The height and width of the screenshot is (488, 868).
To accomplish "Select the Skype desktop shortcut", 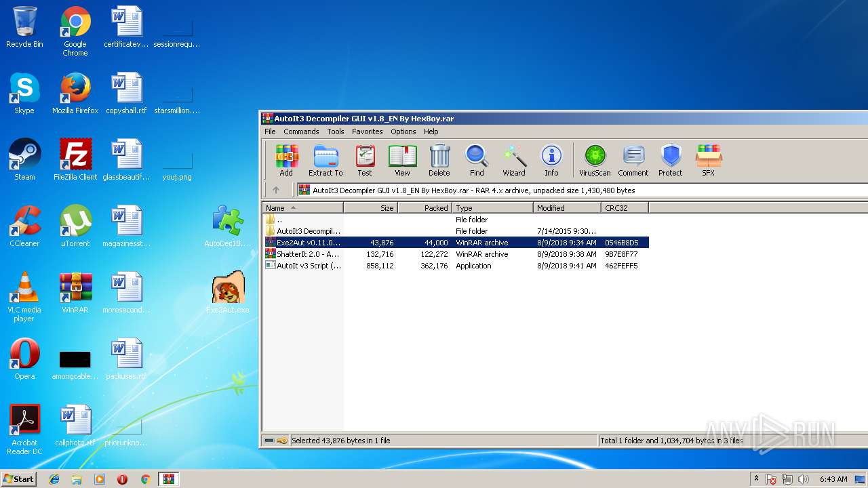I will [24, 94].
